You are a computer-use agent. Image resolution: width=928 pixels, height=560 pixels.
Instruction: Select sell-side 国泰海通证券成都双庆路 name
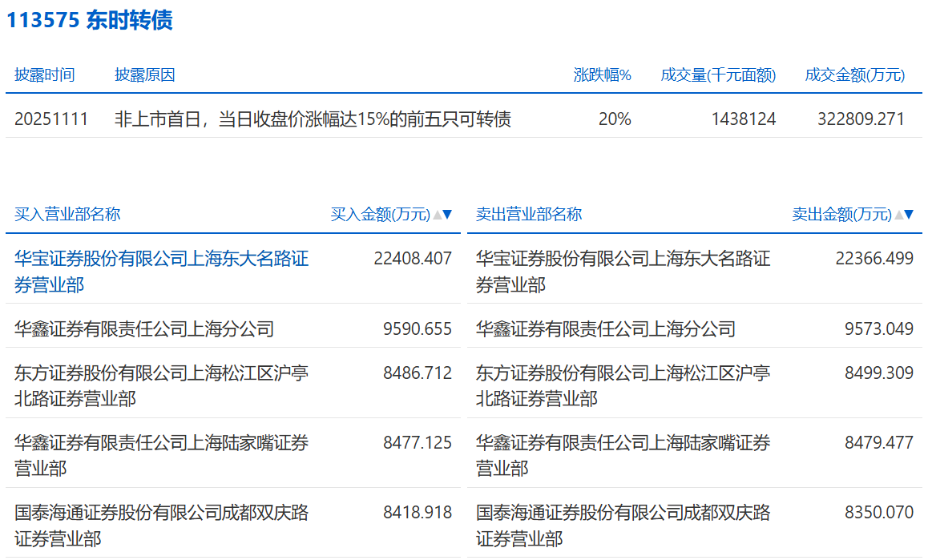[623, 526]
